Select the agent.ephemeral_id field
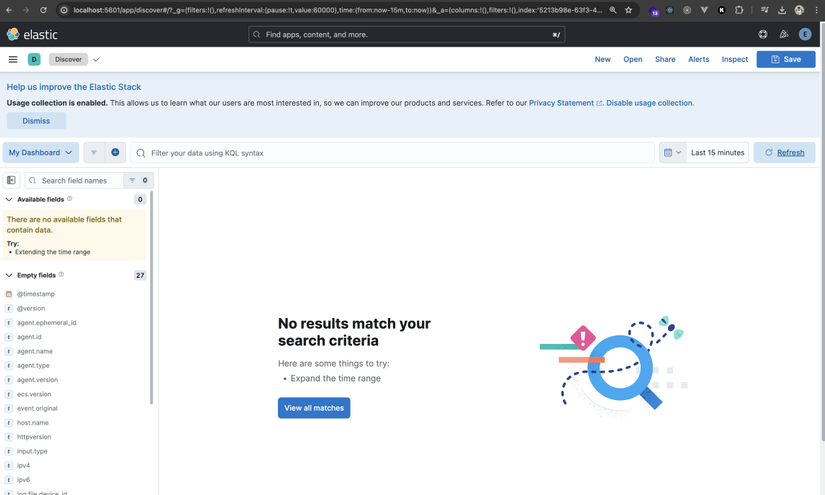This screenshot has height=495, width=825. point(46,322)
